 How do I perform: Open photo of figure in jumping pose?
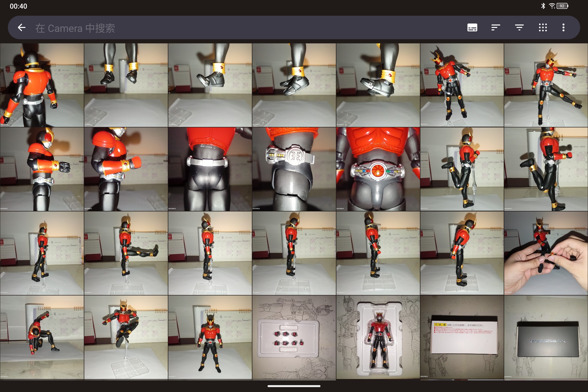pos(126,337)
